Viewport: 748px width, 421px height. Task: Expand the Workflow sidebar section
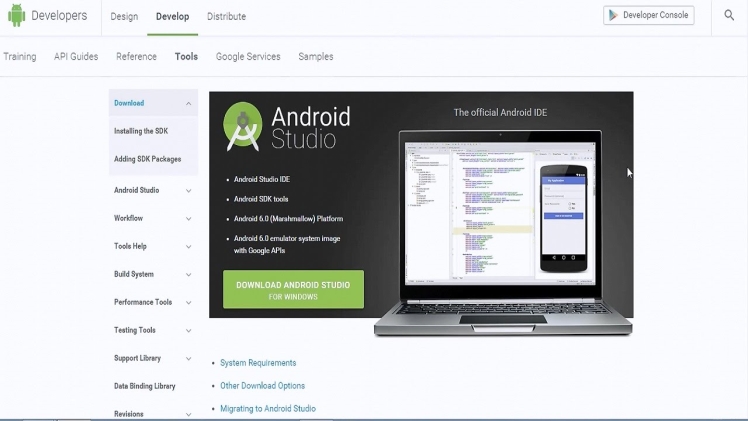[x=188, y=218]
